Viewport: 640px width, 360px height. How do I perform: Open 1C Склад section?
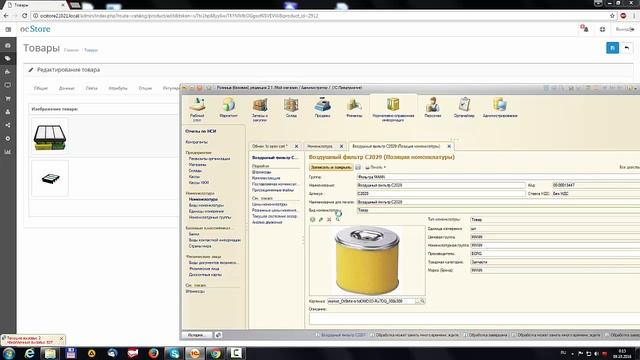(291, 108)
